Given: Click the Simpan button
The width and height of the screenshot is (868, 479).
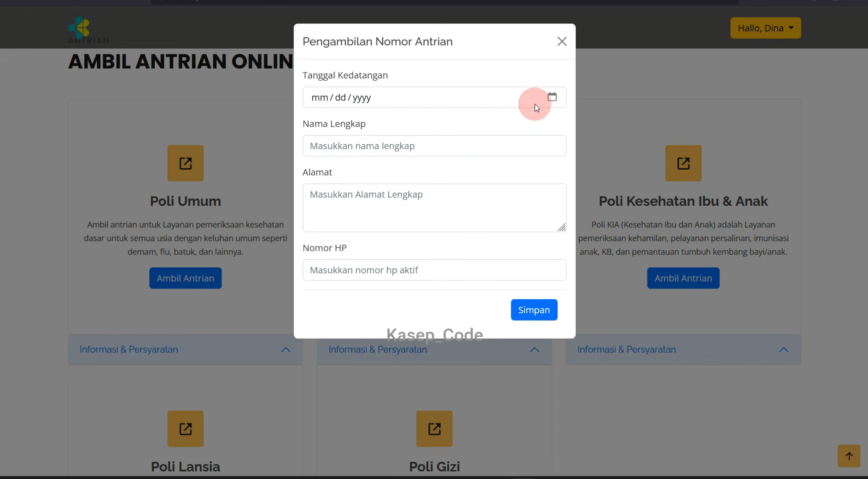Looking at the screenshot, I should 534,310.
